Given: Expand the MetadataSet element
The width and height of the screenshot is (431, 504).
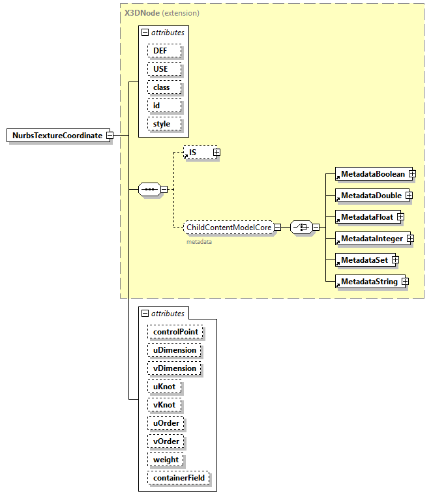Looking at the screenshot, I should 395,260.
